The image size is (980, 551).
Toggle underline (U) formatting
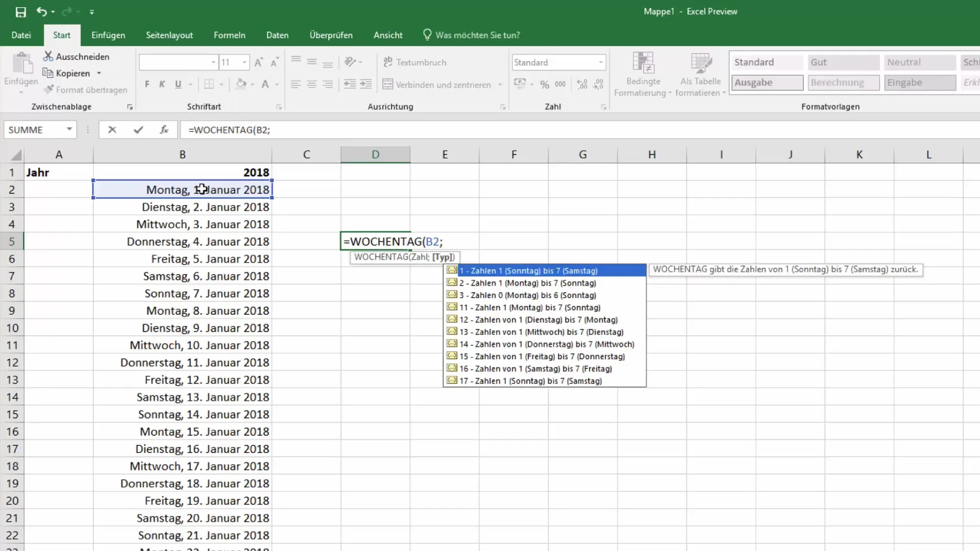pos(178,84)
